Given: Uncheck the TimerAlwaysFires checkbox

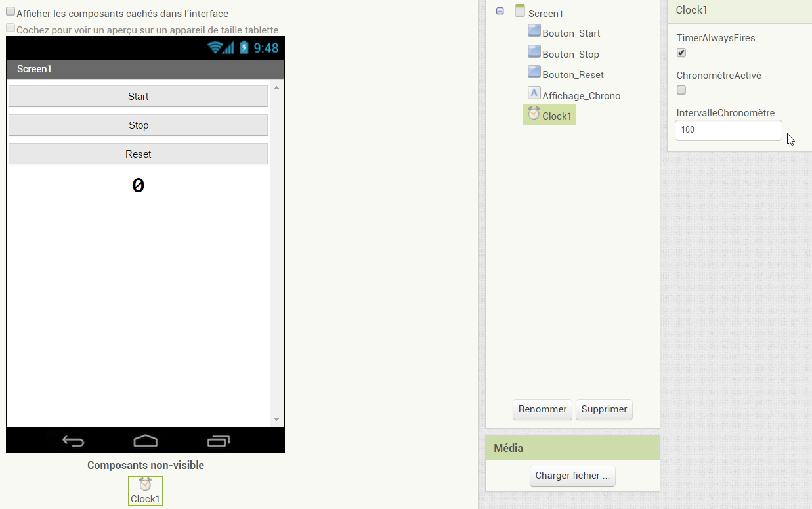Looking at the screenshot, I should [x=681, y=53].
